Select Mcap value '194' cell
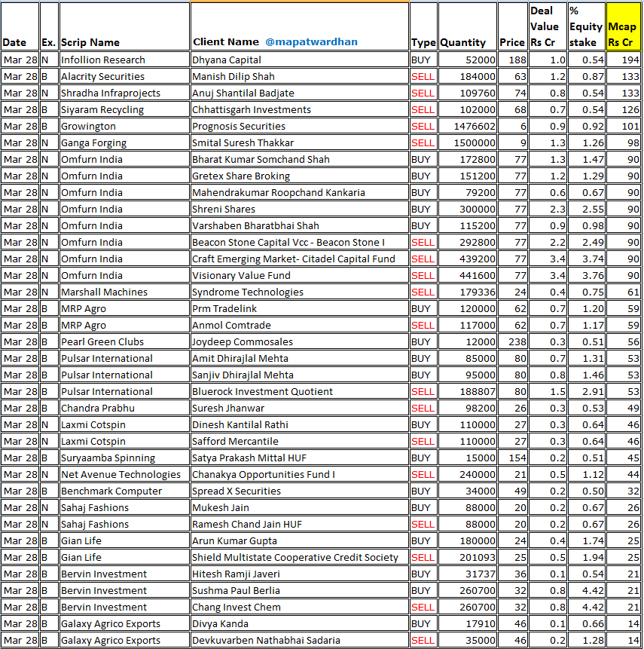This screenshot has height=649, width=644. (624, 60)
